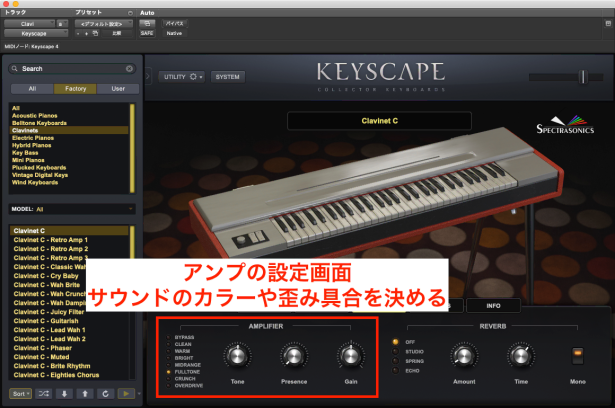
Task: Step to the previous patch with up arrow
Action: 85,393
